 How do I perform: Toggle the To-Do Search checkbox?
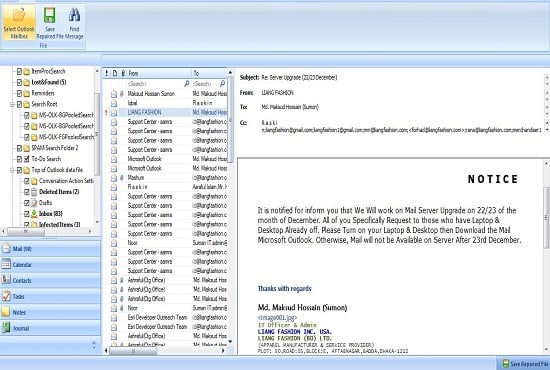[19, 159]
